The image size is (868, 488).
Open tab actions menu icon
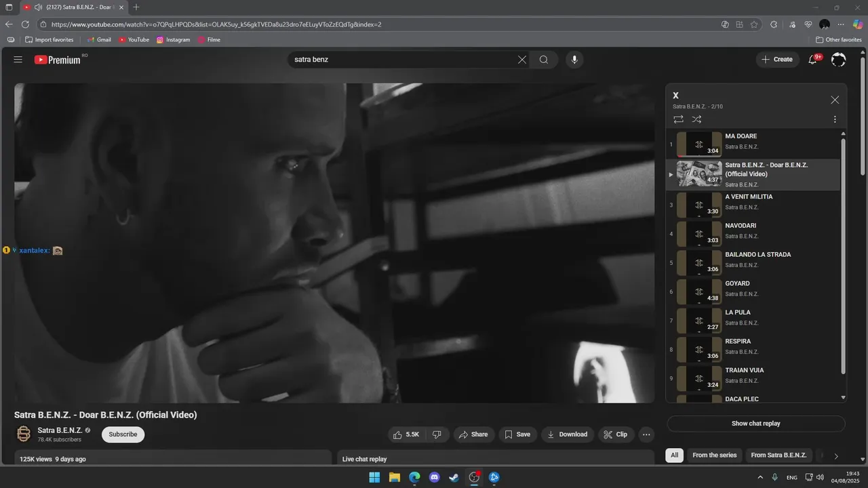coord(9,7)
